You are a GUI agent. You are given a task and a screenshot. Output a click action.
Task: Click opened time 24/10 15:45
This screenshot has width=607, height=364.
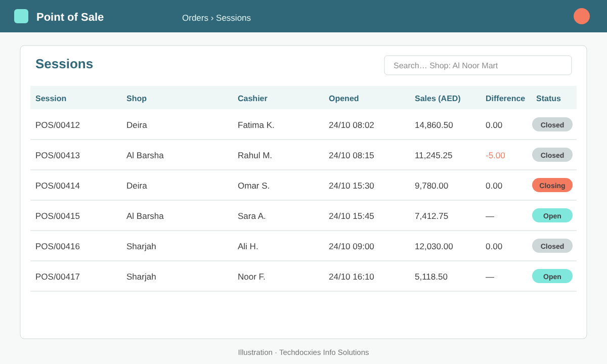pyautogui.click(x=352, y=216)
